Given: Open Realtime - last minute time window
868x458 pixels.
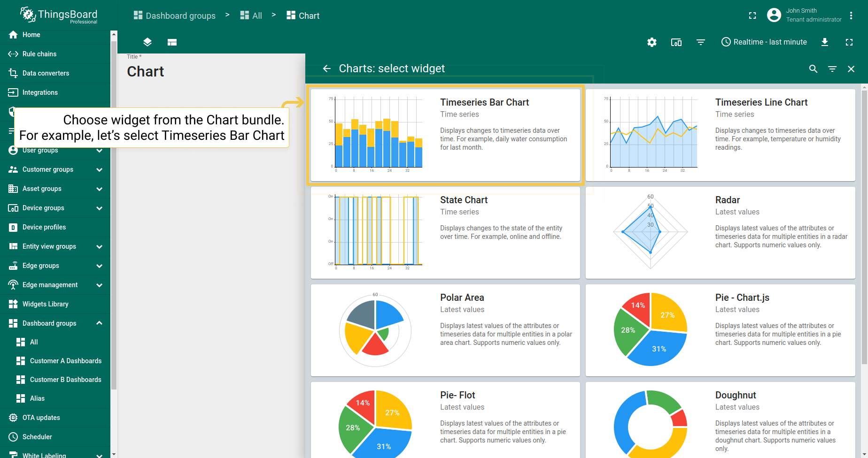Looking at the screenshot, I should pyautogui.click(x=764, y=42).
